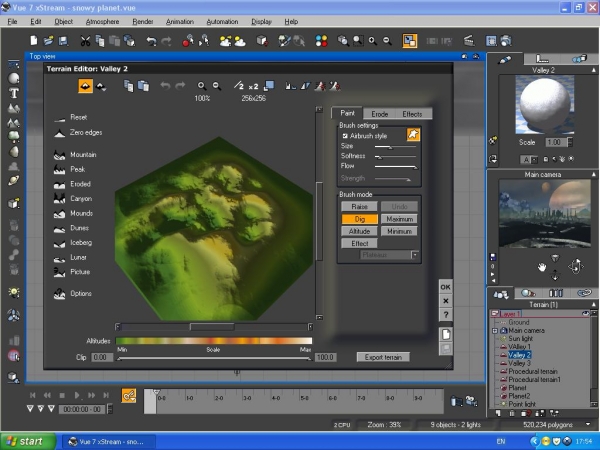Apply the Canyon terrain preset
This screenshot has width=600, height=450.
click(x=73, y=199)
